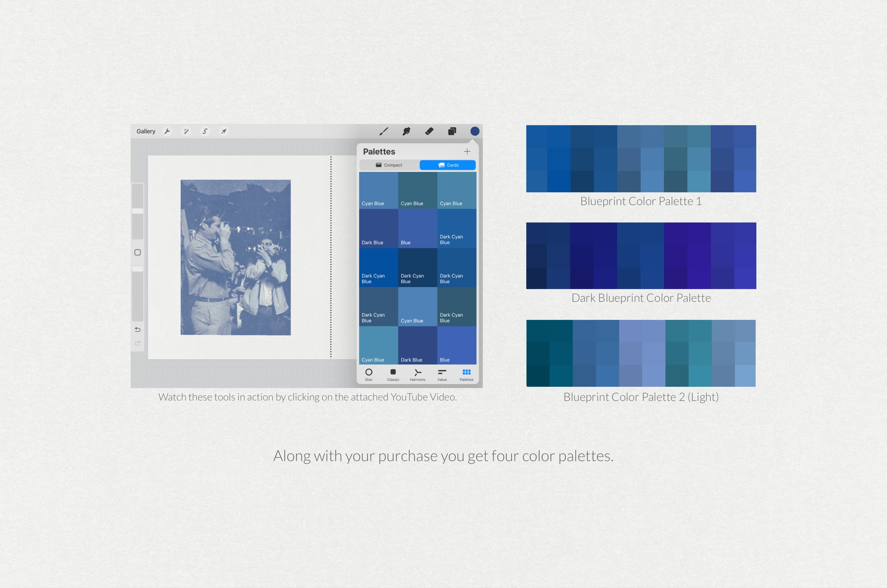Select the Cards palette view

tap(447, 165)
